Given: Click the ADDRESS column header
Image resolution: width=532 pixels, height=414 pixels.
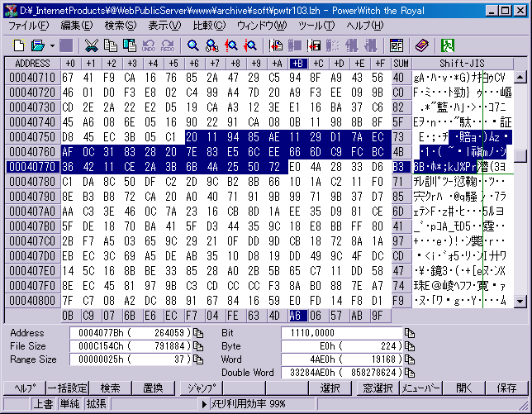Looking at the screenshot, I should (32, 64).
